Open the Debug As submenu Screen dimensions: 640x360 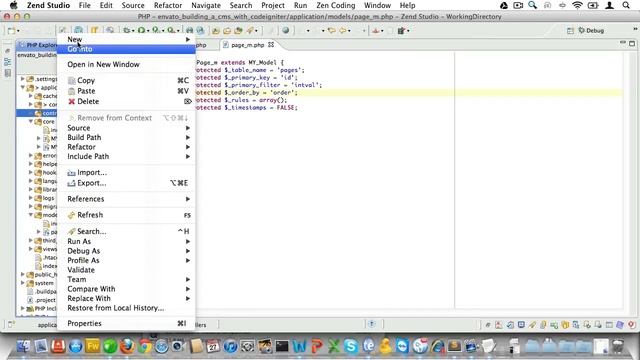pyautogui.click(x=126, y=251)
